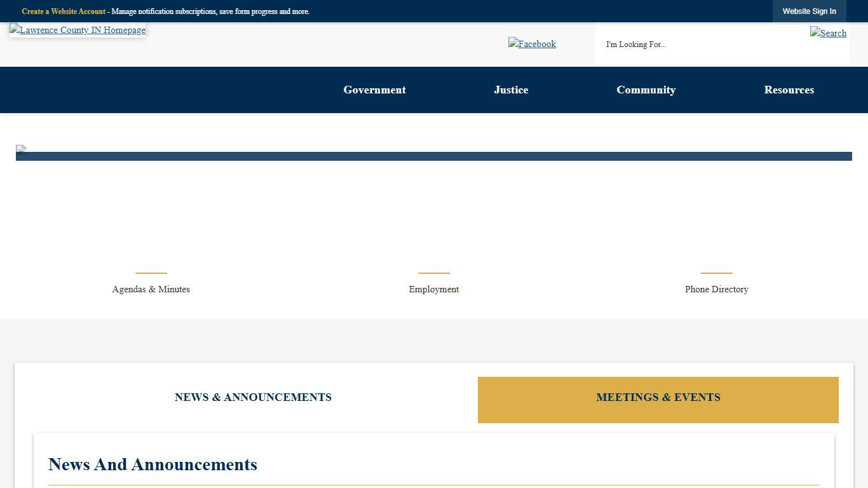This screenshot has height=488, width=868.
Task: Click the gold divider above Employment
Action: coord(433,272)
